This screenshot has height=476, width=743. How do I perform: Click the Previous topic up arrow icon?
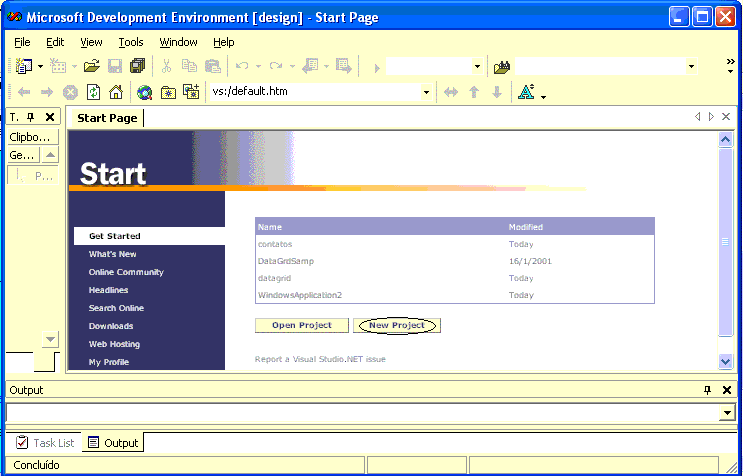click(474, 92)
